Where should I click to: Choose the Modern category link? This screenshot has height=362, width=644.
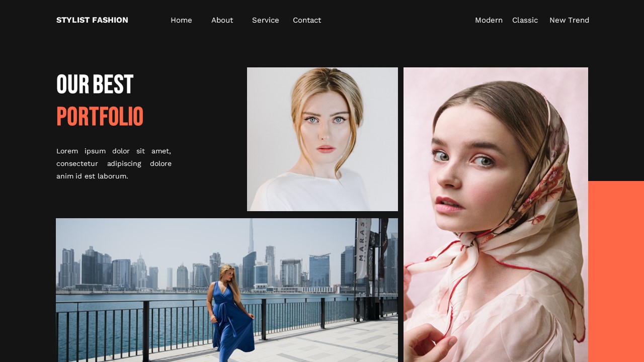point(489,20)
